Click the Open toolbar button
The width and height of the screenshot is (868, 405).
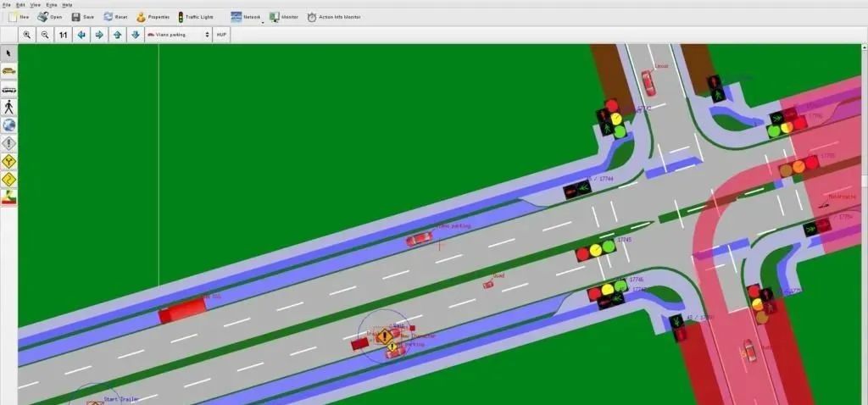tap(49, 17)
